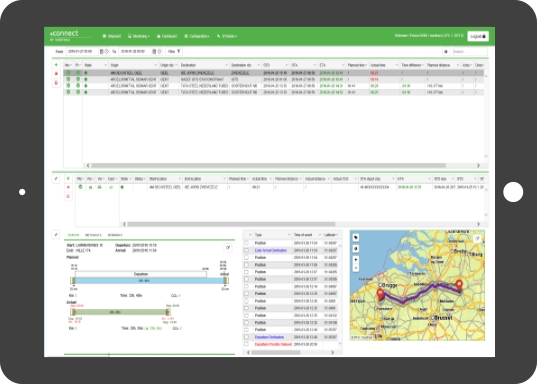Click the Filter button

pyautogui.click(x=174, y=51)
